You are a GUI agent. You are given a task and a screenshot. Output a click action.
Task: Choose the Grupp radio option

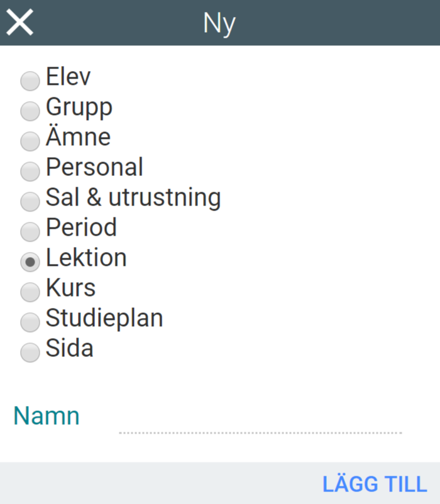[x=30, y=111]
